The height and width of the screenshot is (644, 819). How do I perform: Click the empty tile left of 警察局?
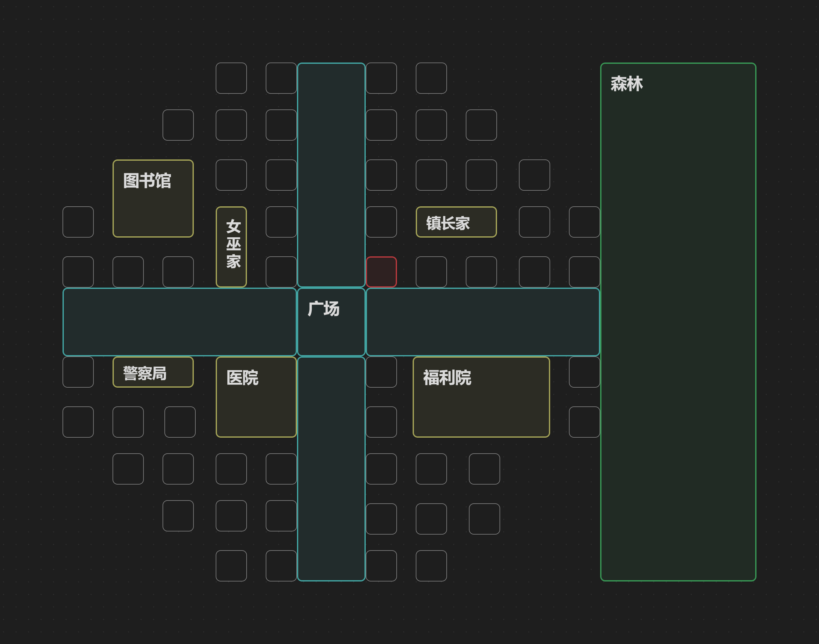point(78,372)
